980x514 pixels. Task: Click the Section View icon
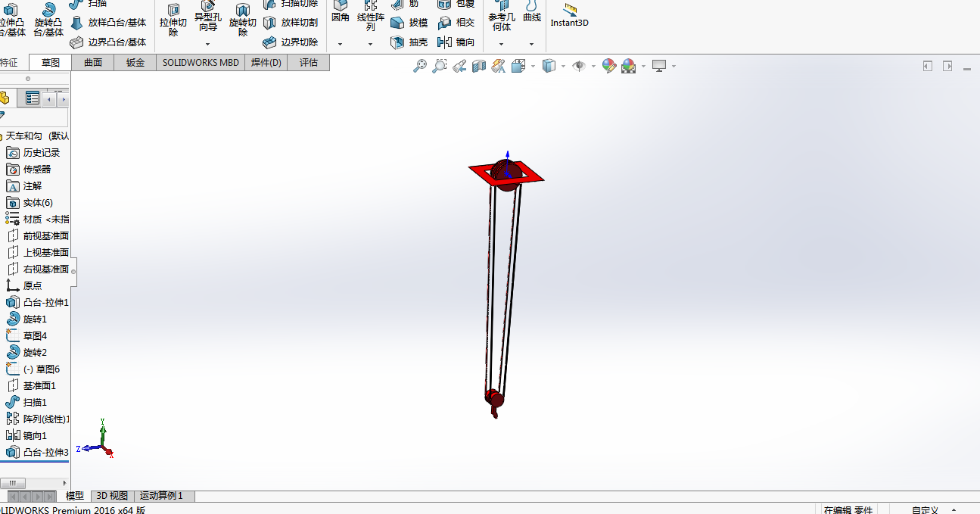coord(479,67)
